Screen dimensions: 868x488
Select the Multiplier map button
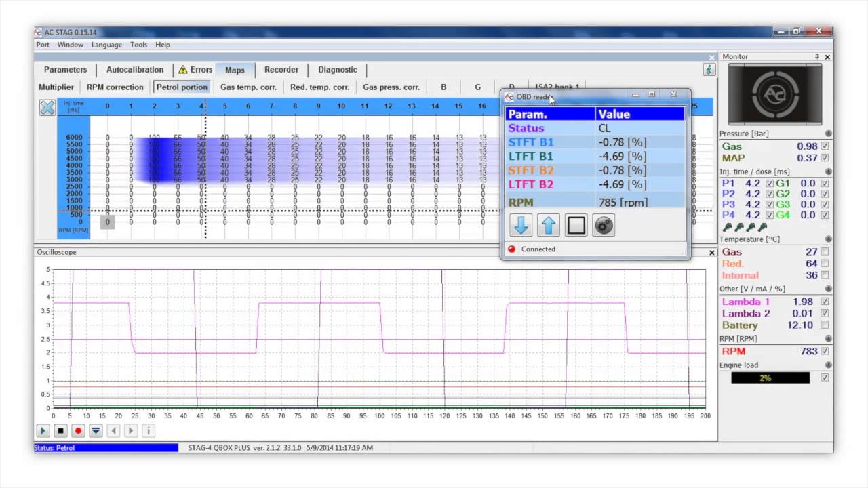[56, 87]
